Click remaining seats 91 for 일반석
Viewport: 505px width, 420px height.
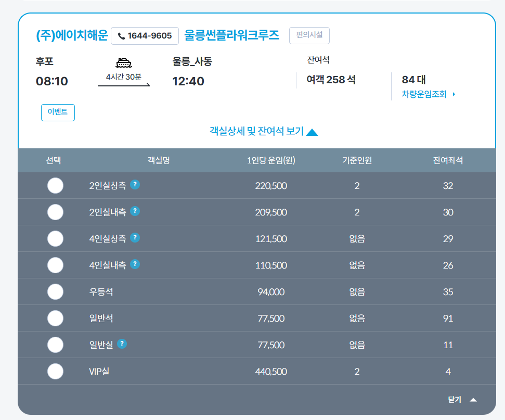[x=448, y=319]
